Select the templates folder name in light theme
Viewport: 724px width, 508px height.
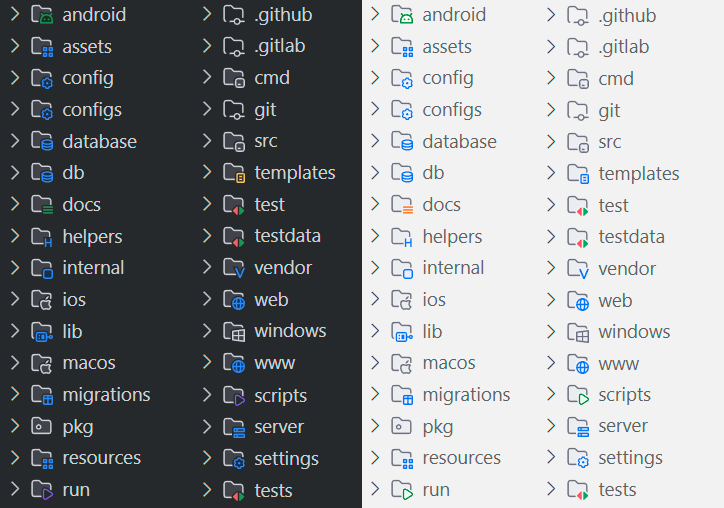pos(639,174)
